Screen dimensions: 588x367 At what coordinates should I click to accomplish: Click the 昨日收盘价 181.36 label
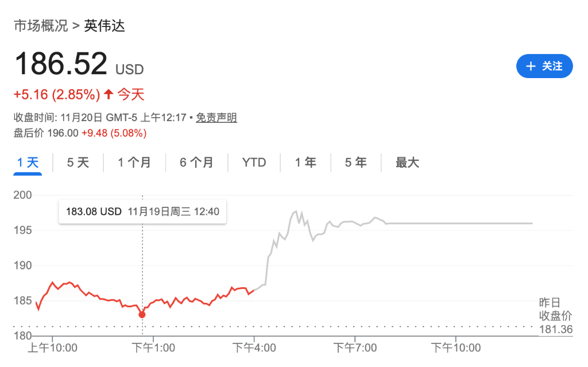pos(555,316)
